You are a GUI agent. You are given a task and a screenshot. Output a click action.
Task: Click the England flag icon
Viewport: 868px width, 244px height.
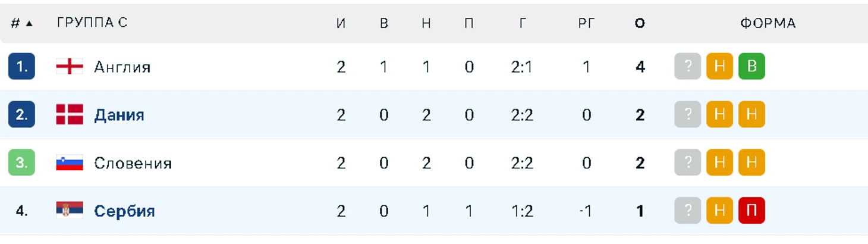point(70,67)
